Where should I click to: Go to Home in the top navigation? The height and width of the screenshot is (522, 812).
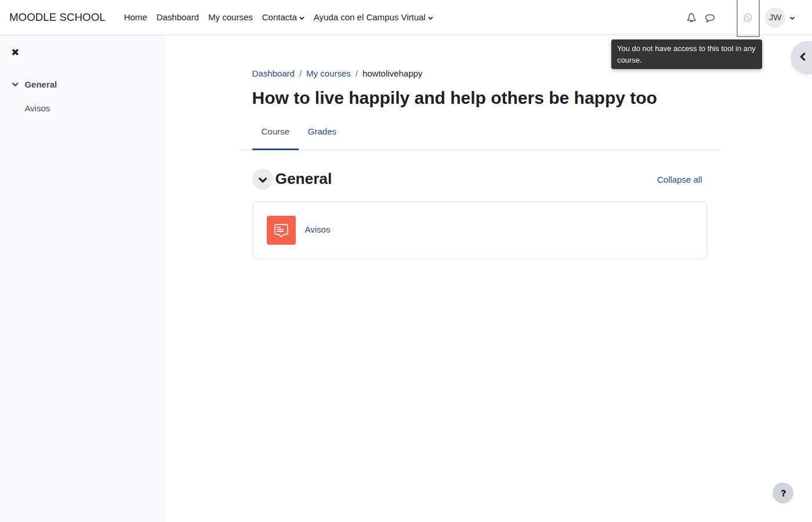tap(136, 18)
